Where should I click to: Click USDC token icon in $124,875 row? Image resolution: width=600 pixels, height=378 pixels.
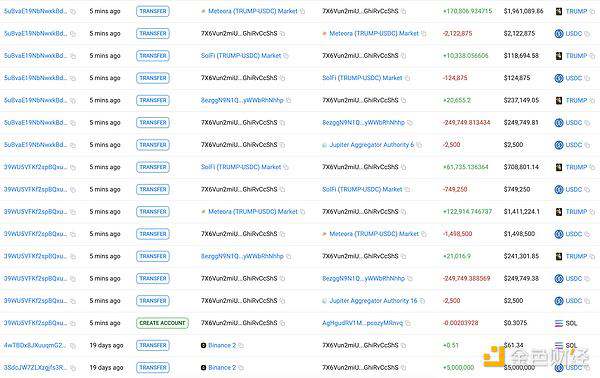pyautogui.click(x=559, y=78)
